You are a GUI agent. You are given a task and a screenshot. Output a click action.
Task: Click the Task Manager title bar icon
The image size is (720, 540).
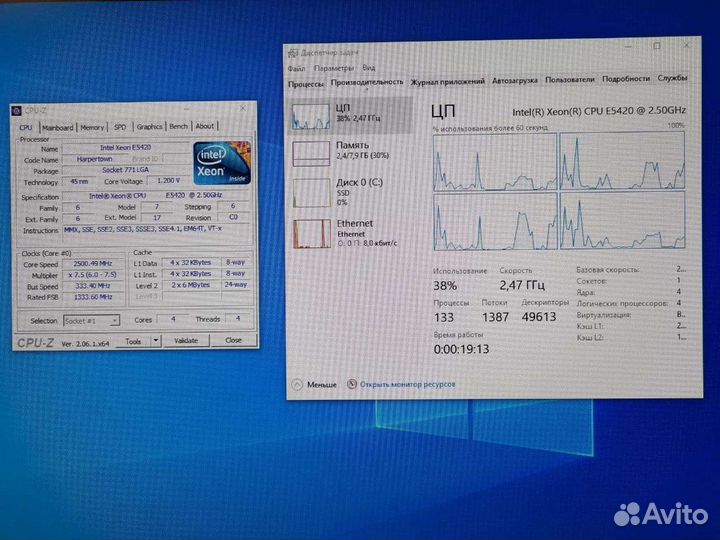pyautogui.click(x=293, y=53)
